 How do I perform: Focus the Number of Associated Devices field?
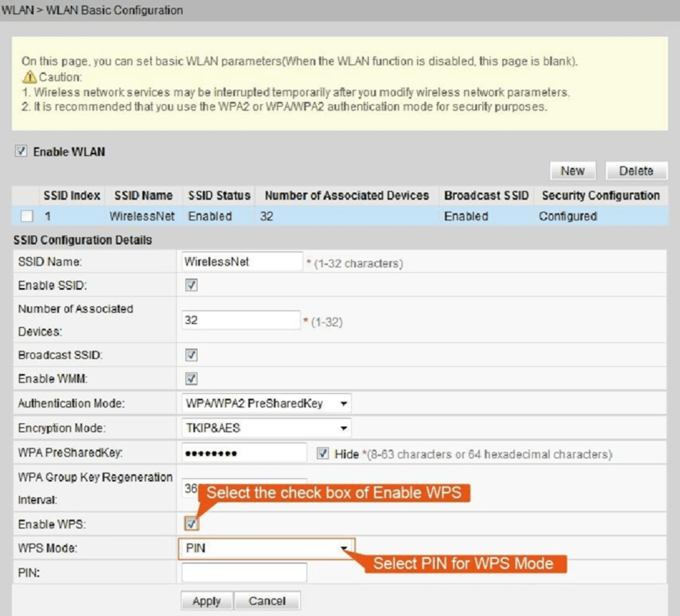point(241,320)
